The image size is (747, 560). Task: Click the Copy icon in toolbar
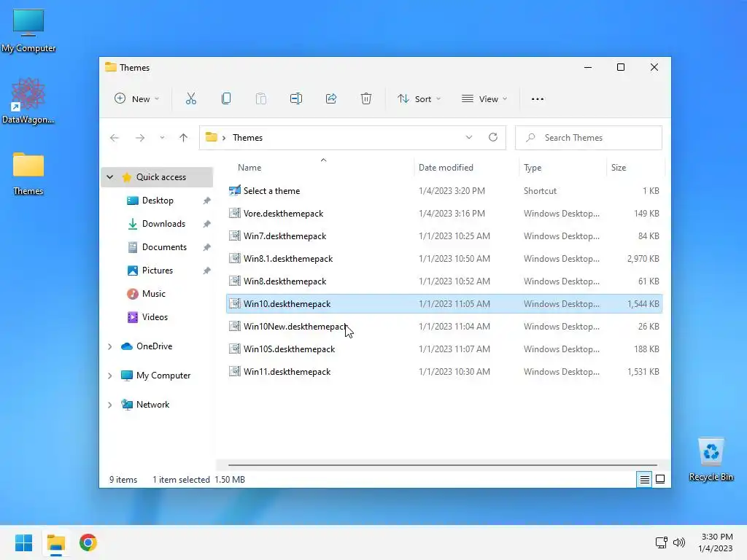(x=226, y=98)
